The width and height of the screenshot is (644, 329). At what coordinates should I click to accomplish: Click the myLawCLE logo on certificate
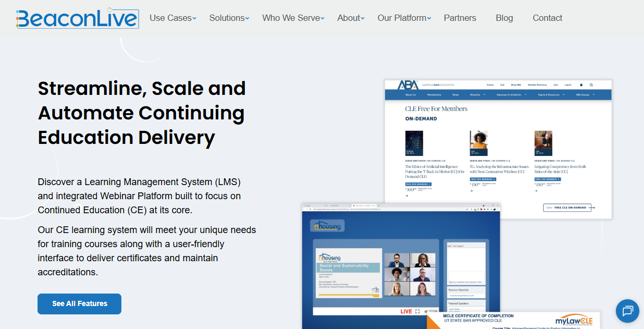click(x=574, y=321)
